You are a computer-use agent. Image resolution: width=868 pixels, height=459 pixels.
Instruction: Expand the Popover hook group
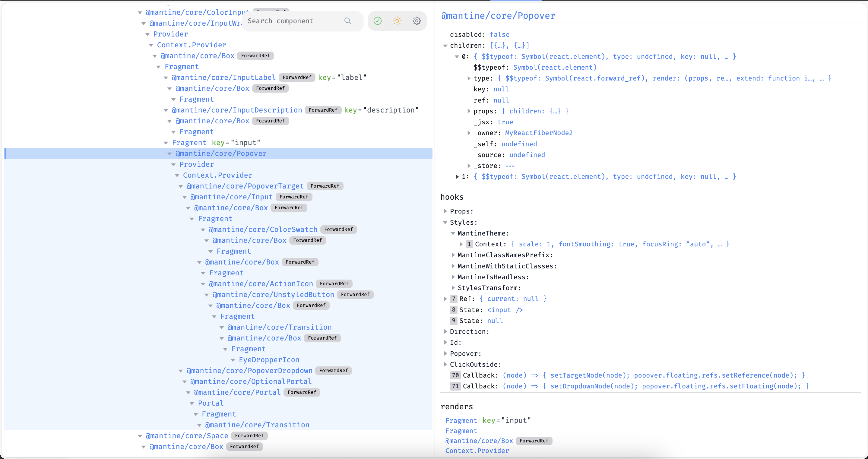pyautogui.click(x=445, y=353)
